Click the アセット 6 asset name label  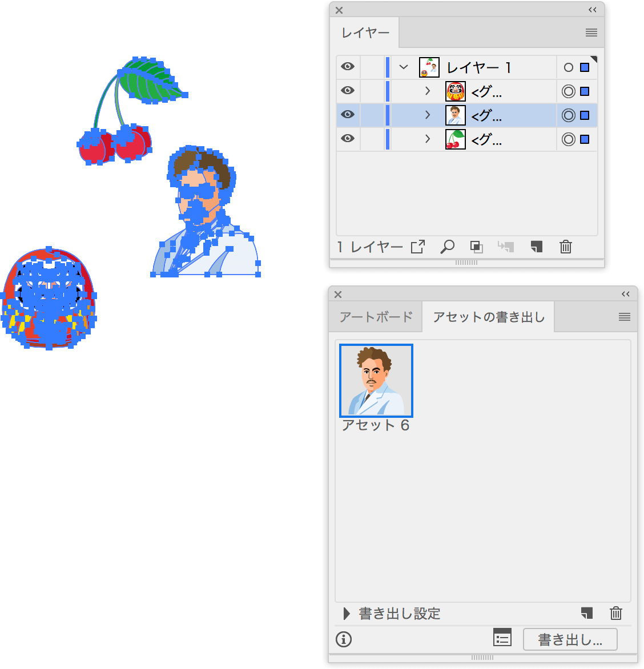(376, 425)
